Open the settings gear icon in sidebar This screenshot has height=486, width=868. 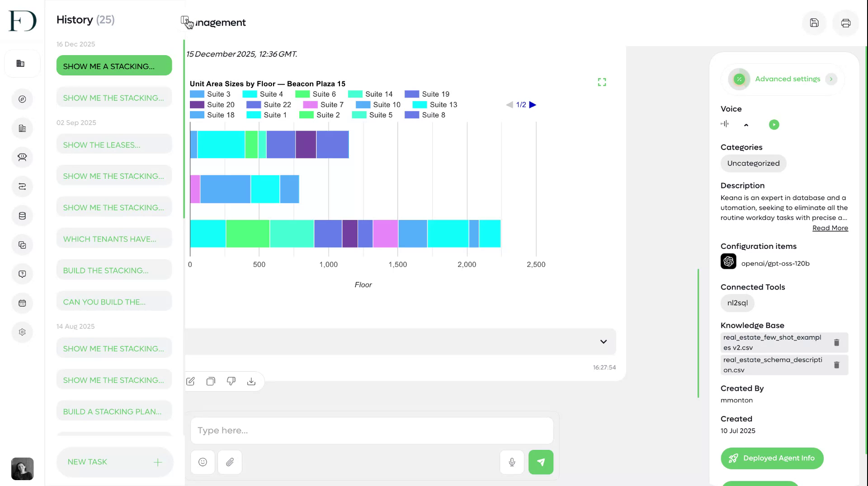pyautogui.click(x=22, y=332)
